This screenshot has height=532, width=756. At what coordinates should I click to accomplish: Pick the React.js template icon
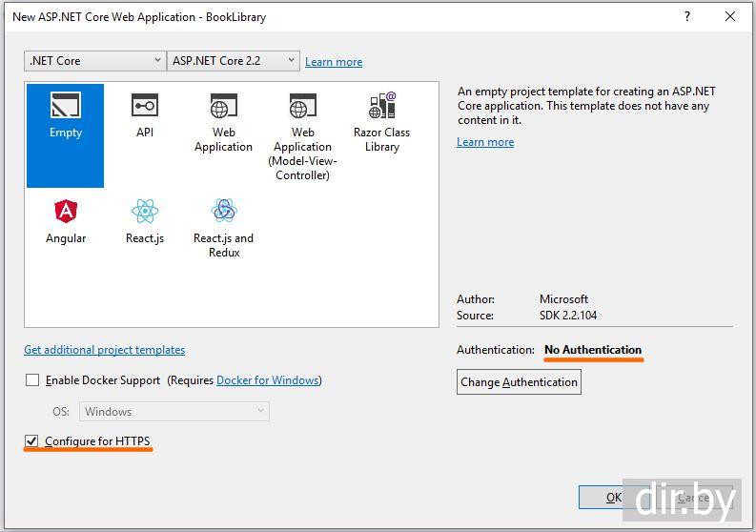[145, 212]
